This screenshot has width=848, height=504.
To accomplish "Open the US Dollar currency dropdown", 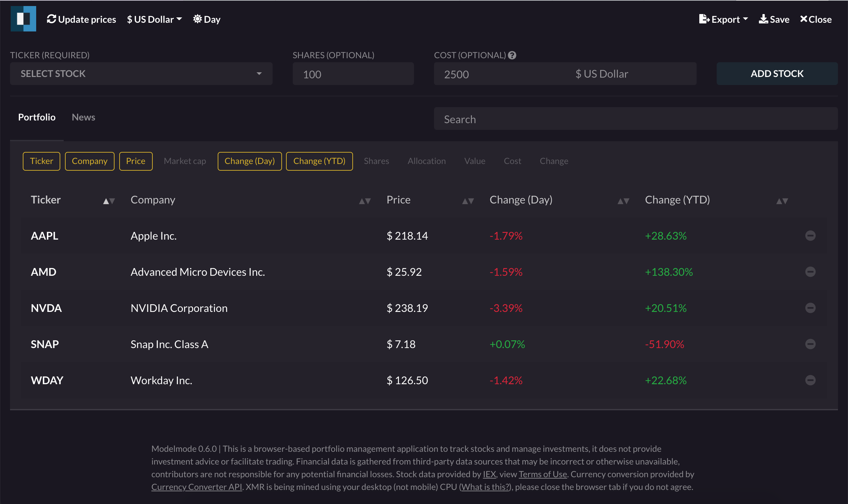I will [154, 19].
